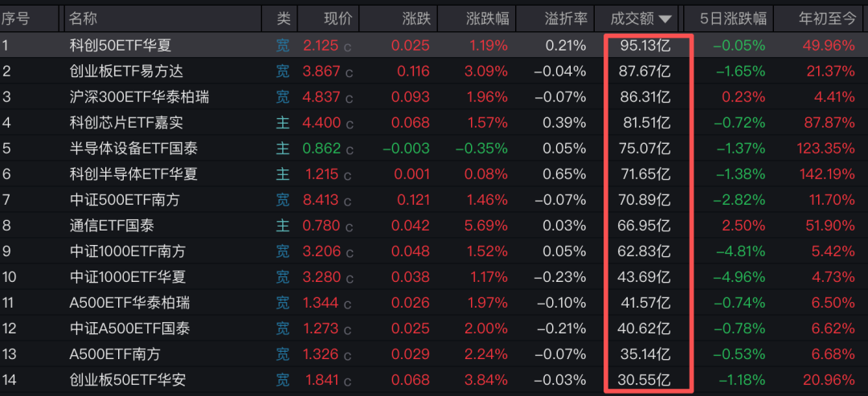The height and width of the screenshot is (396, 868).
Task: Click the price 3.867 of 创业板ETF易方达
Action: 321,71
